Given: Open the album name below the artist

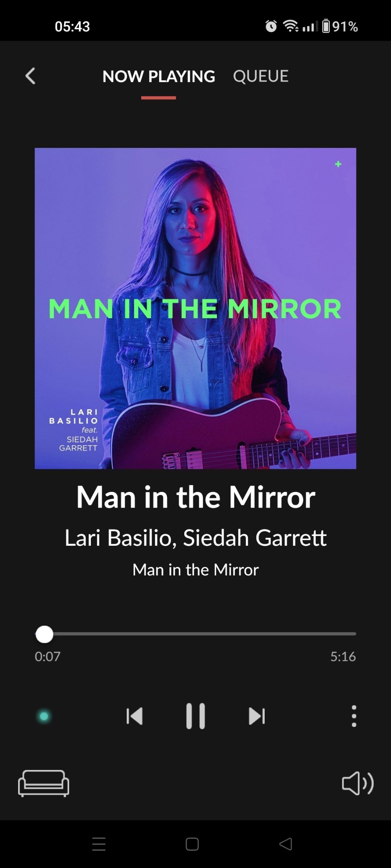Looking at the screenshot, I should 195,570.
